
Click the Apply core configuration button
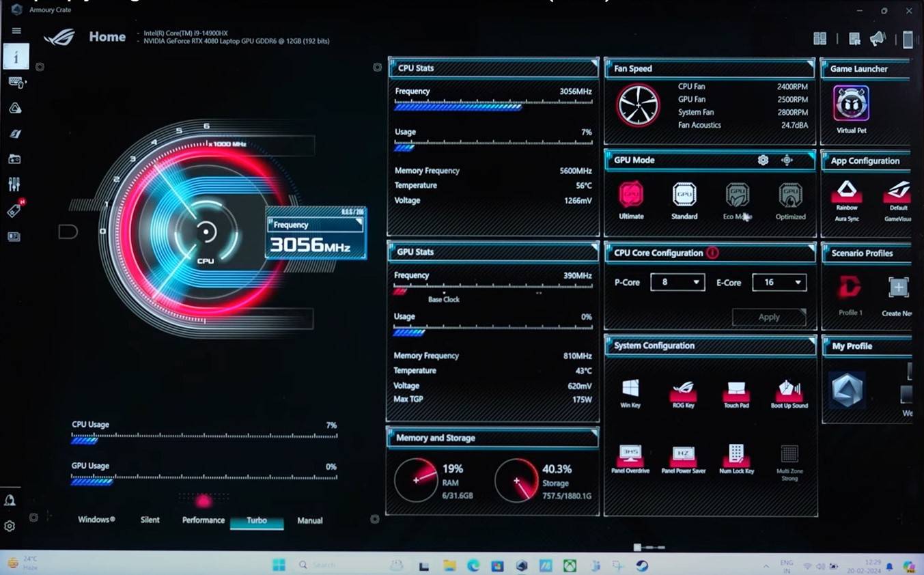768,317
